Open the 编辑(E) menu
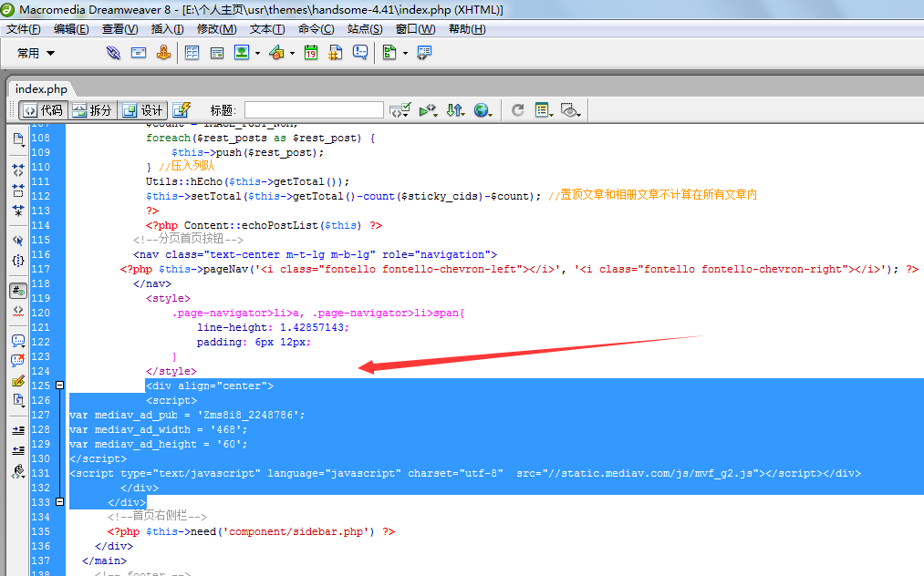Viewport: 924px width, 576px height. [x=71, y=29]
